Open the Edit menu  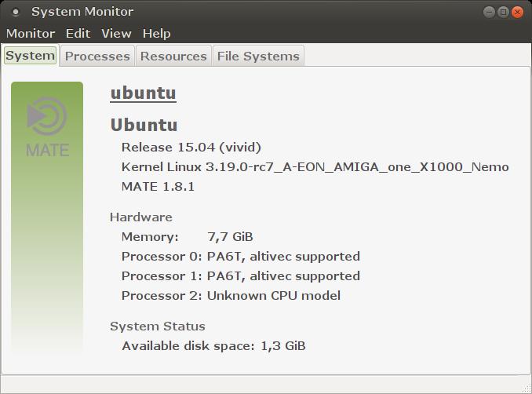pyautogui.click(x=78, y=33)
